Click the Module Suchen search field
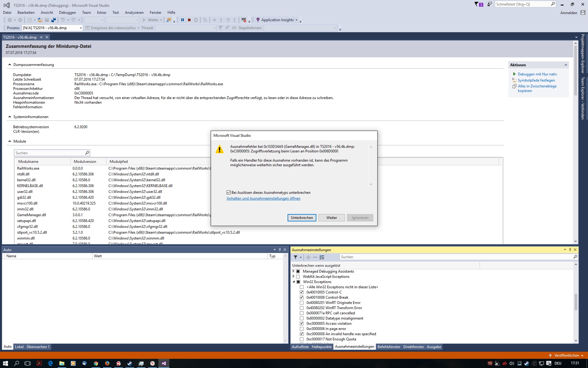This screenshot has height=368, width=588. tap(50, 153)
